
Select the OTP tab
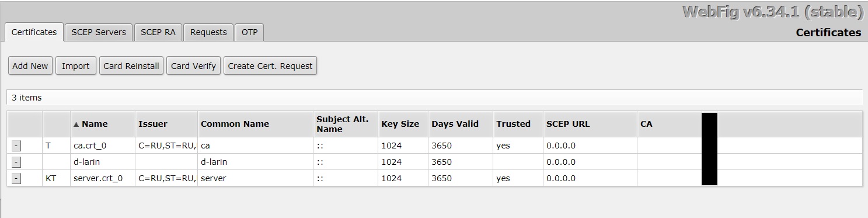249,32
